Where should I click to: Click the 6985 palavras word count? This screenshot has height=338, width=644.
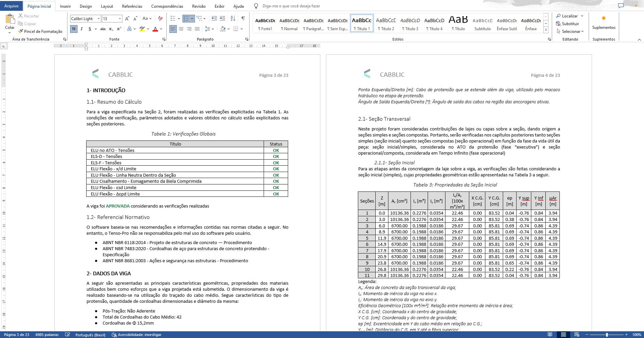coord(47,335)
